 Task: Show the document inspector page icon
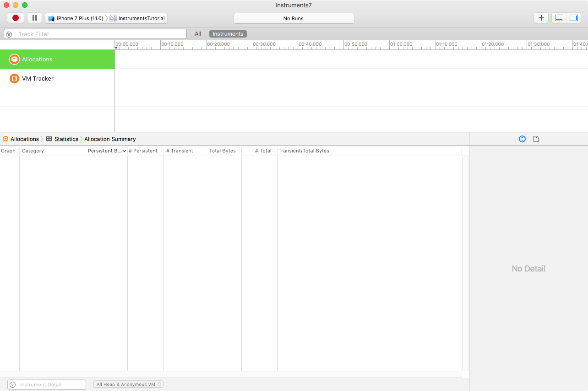click(x=536, y=139)
